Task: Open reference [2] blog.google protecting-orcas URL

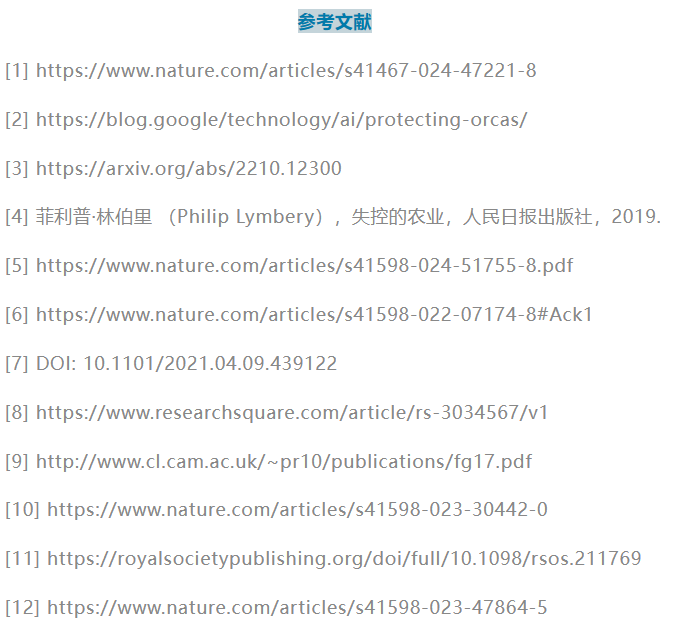Action: pos(282,120)
